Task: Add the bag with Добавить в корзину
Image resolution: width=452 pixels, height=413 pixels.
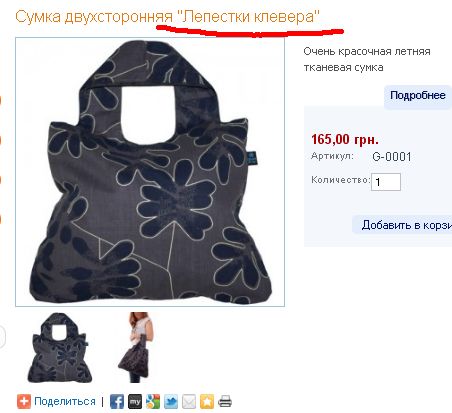Action: tap(402, 225)
